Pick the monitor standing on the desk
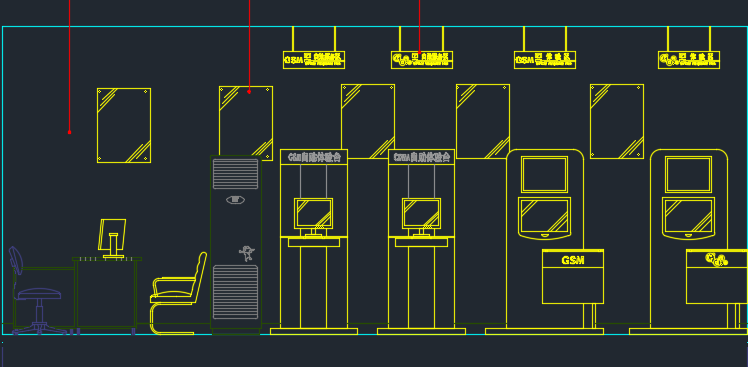This screenshot has height=367, width=748. pos(113,238)
